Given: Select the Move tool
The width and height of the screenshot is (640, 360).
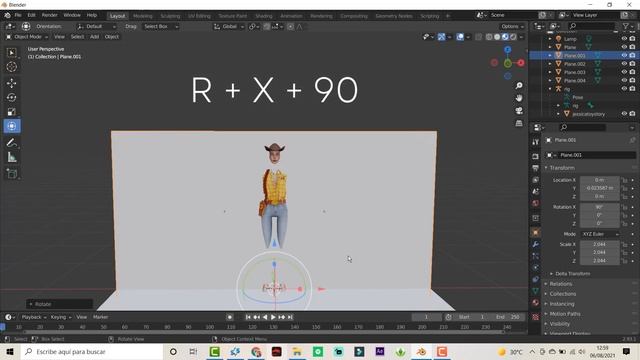Looking at the screenshot, I should tap(11, 83).
